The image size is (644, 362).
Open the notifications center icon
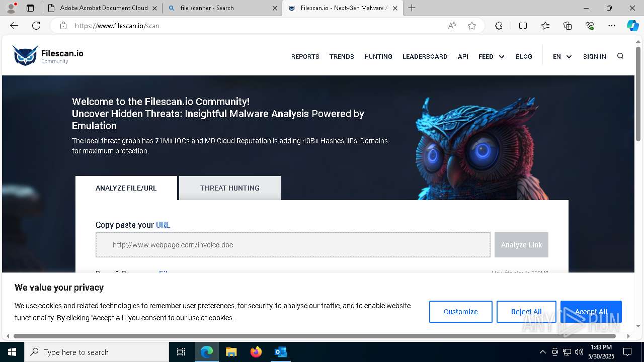click(x=627, y=352)
